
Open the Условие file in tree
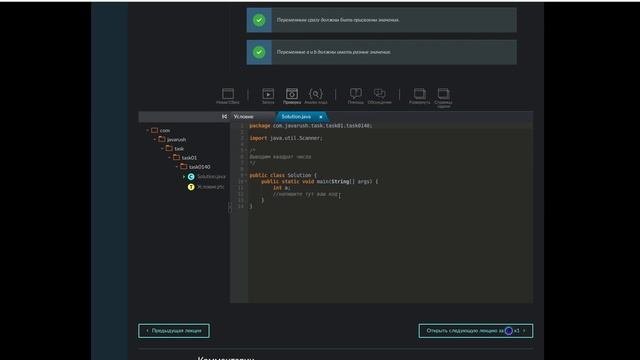[x=211, y=187]
